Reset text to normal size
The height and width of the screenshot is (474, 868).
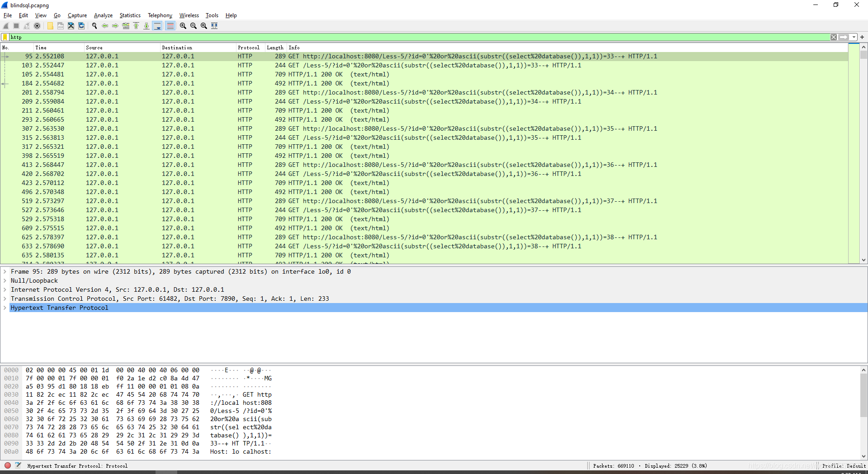point(204,26)
